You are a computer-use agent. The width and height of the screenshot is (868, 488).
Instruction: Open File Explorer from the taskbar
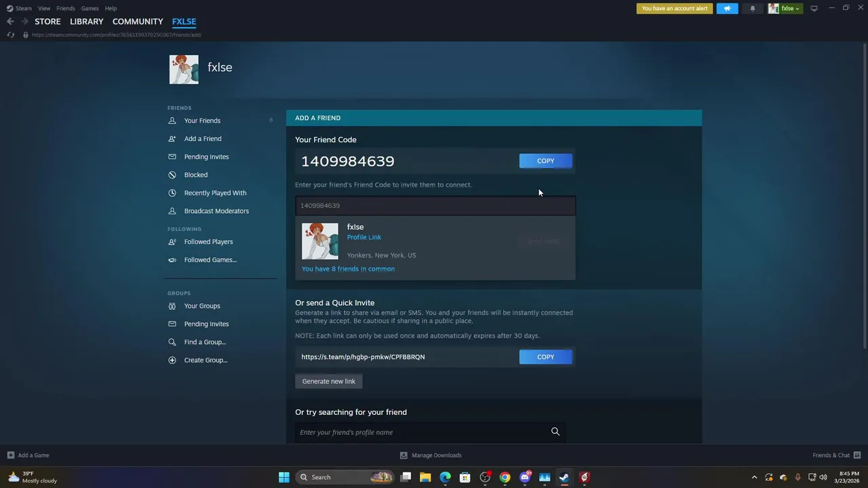425,477
